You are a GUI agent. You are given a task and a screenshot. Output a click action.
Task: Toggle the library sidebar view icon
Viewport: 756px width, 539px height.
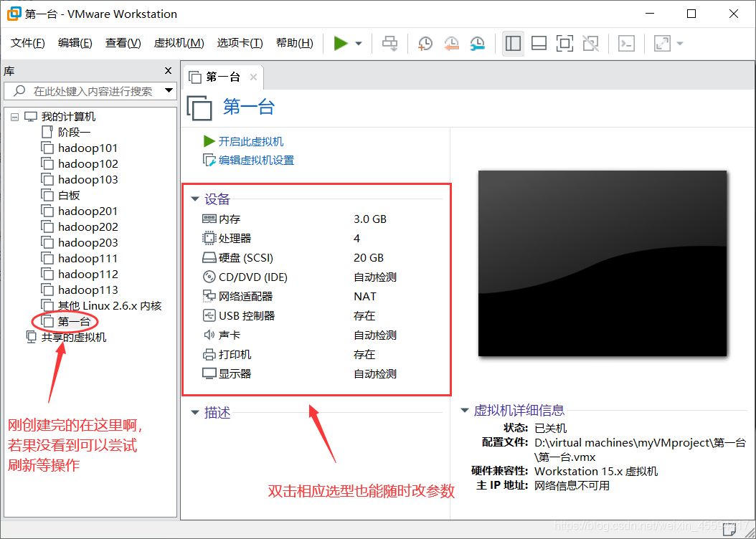point(513,43)
